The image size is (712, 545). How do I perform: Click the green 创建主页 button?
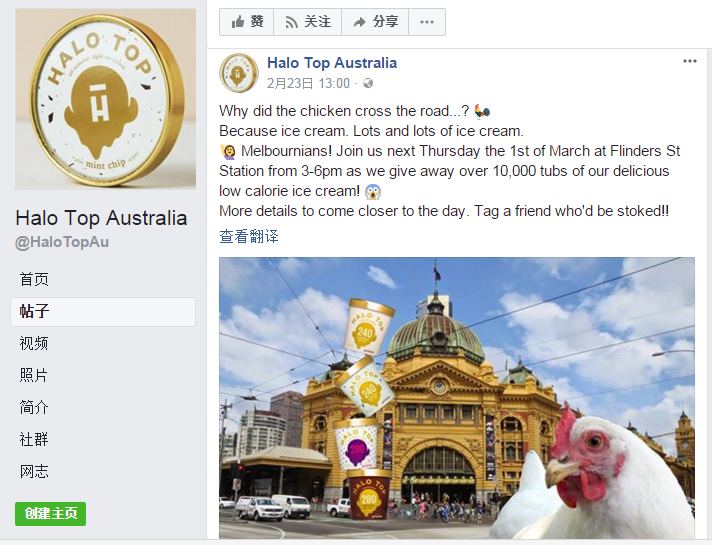click(50, 514)
